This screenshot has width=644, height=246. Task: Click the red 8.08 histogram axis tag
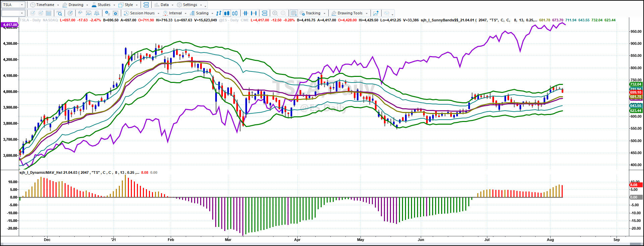coord(635,185)
